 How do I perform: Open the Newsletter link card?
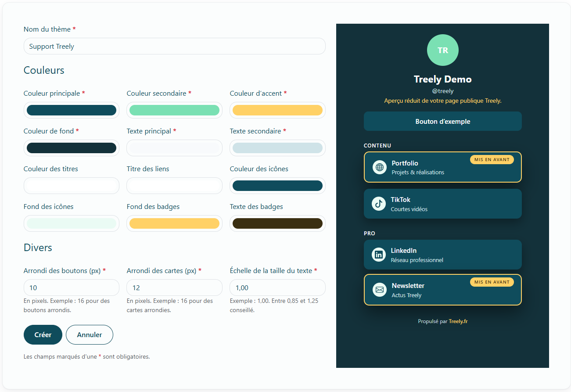(443, 290)
